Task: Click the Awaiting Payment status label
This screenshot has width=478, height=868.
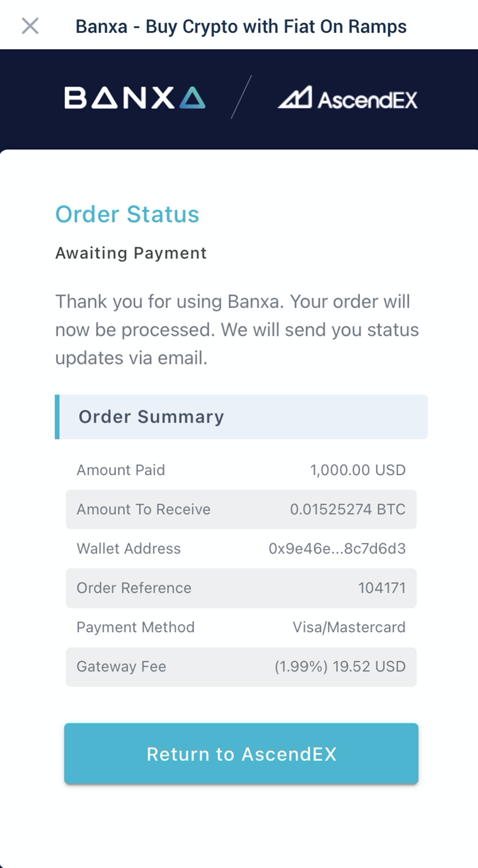Action: tap(130, 253)
